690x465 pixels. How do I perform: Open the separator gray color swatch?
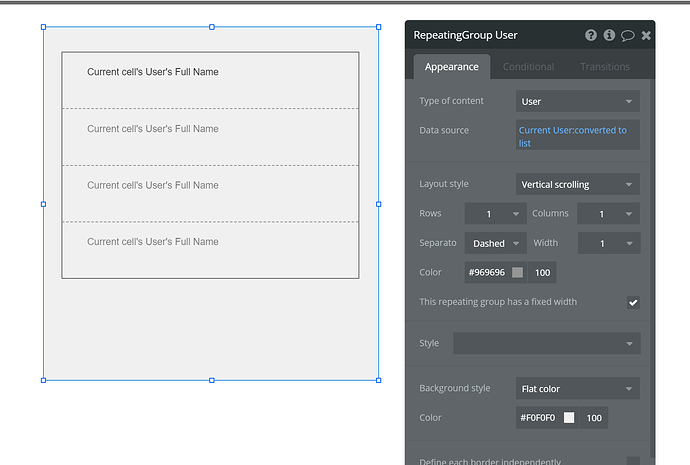click(x=518, y=273)
